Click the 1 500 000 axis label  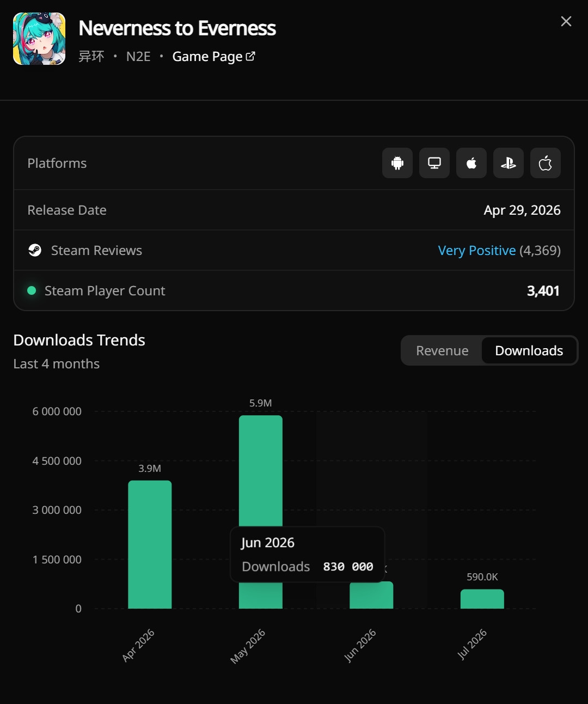coord(57,560)
